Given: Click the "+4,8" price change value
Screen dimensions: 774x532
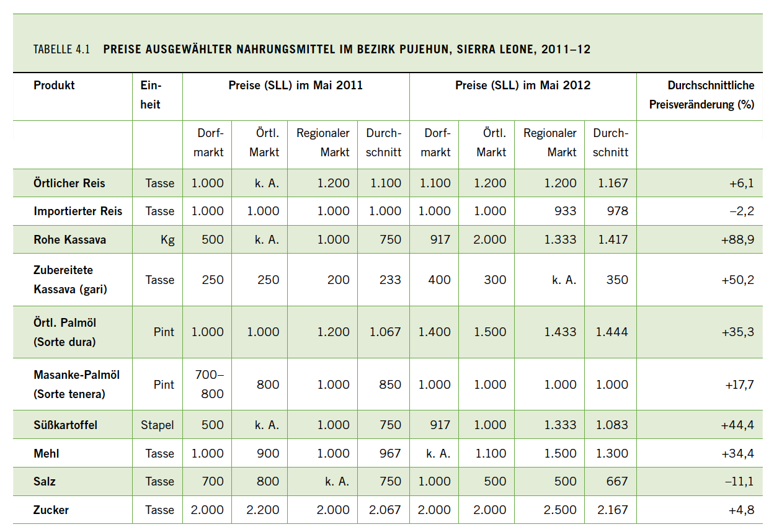Looking at the screenshot, I should [741, 510].
